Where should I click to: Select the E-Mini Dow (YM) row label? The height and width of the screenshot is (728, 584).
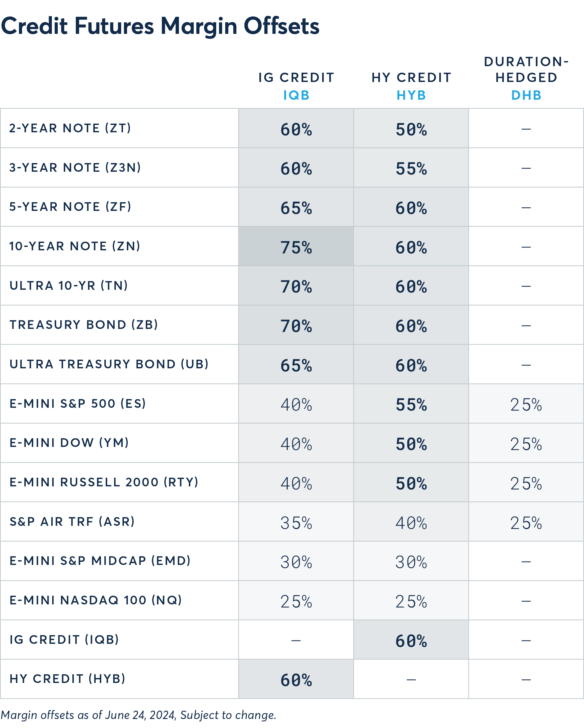coord(69,443)
